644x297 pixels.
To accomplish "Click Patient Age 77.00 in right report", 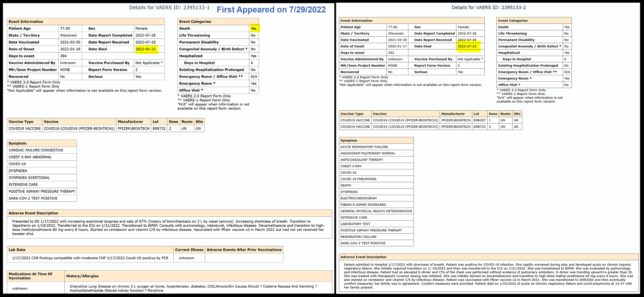I will pyautogui.click(x=392, y=27).
